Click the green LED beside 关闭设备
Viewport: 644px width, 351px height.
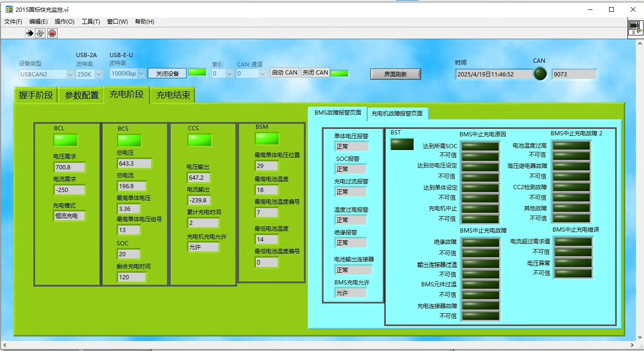click(197, 73)
